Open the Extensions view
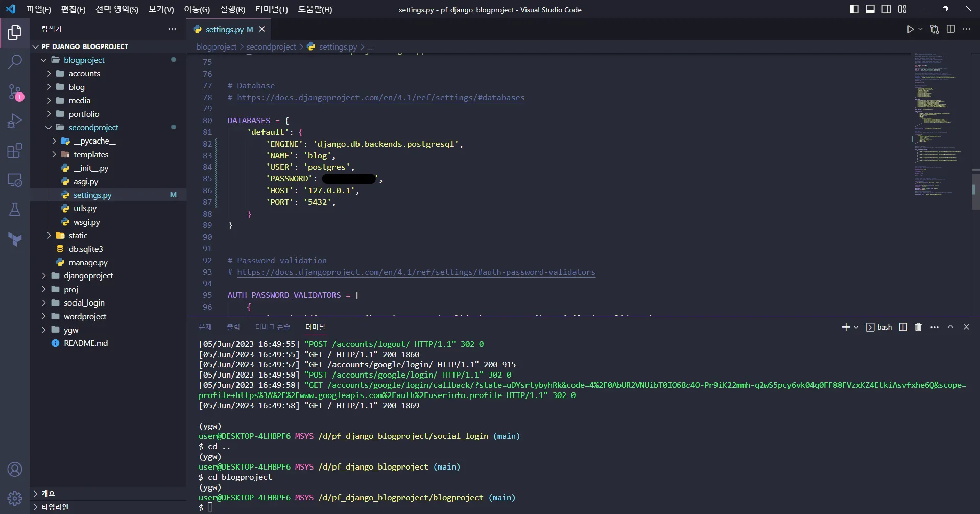Screen dimensions: 980x514 [15, 151]
